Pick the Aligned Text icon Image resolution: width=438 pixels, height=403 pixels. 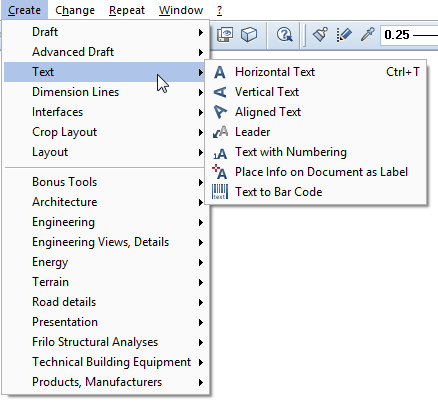[220, 112]
